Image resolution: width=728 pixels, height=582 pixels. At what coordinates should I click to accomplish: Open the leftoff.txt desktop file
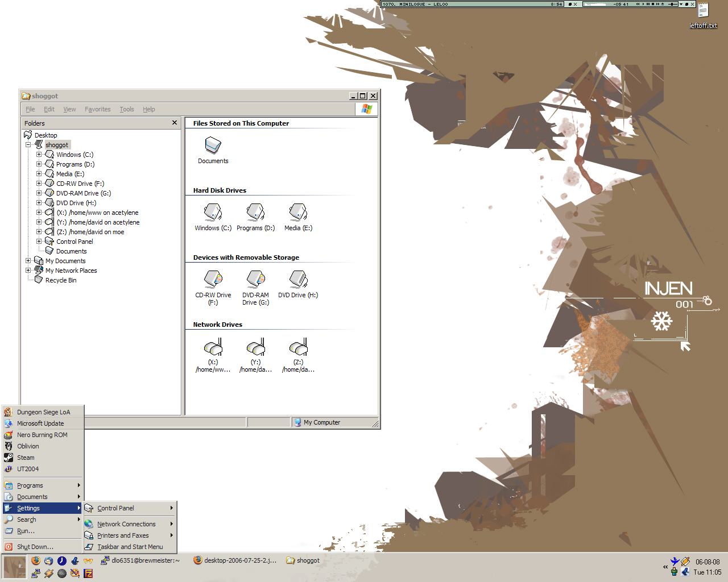[x=703, y=11]
